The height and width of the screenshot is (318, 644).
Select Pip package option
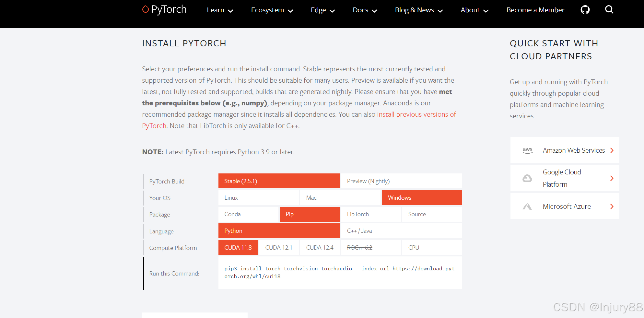pyautogui.click(x=310, y=214)
